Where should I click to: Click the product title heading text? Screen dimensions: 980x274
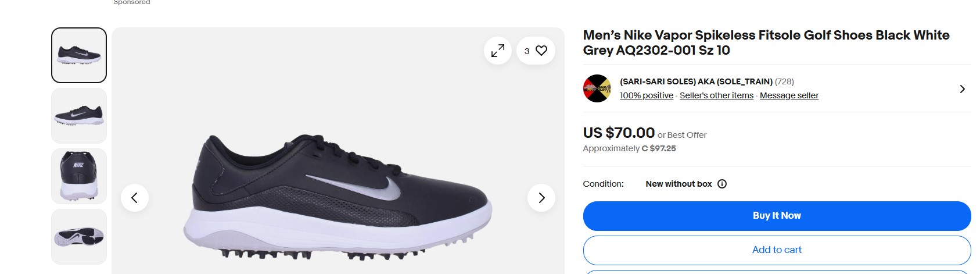(766, 42)
